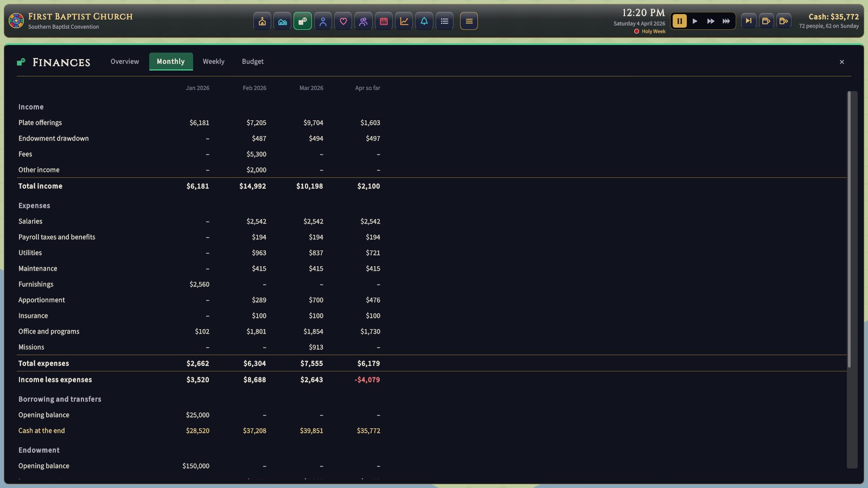
Task: Open the church building icon in toolbar
Action: 262,21
